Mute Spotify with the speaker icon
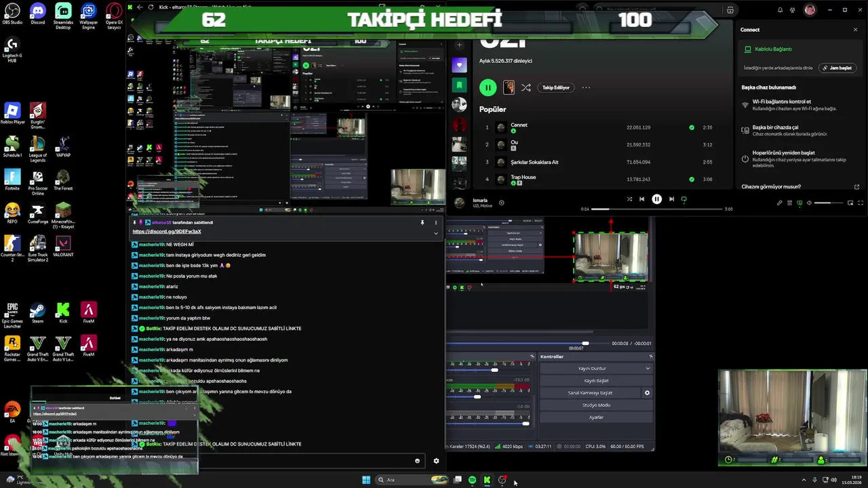This screenshot has height=488, width=868. coord(809,203)
